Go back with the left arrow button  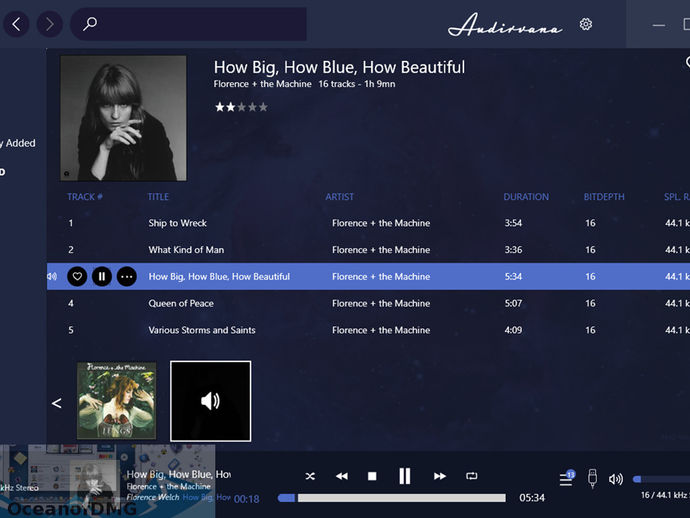tap(16, 24)
